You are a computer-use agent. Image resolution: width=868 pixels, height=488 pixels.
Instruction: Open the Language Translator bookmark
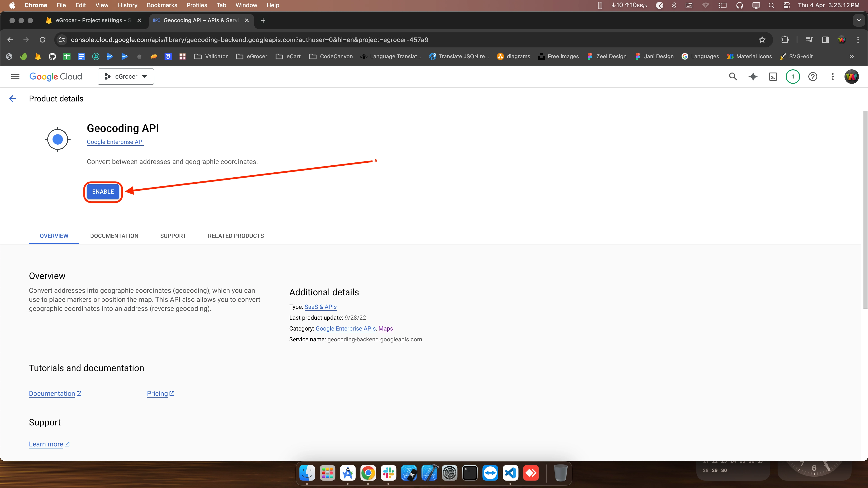coord(391,56)
